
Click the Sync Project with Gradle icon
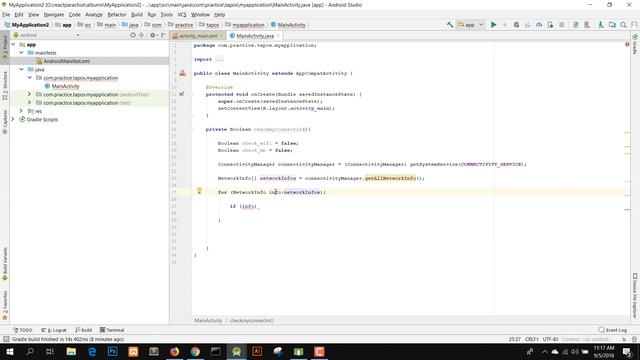[576, 25]
